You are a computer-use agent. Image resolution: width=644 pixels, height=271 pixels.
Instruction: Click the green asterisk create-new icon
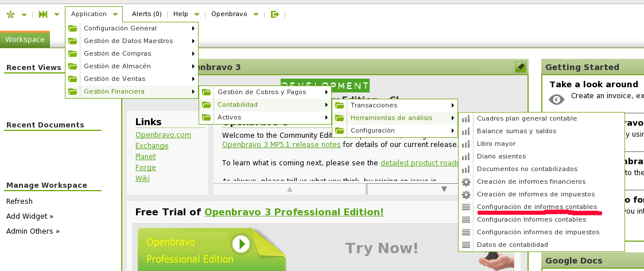tap(11, 14)
